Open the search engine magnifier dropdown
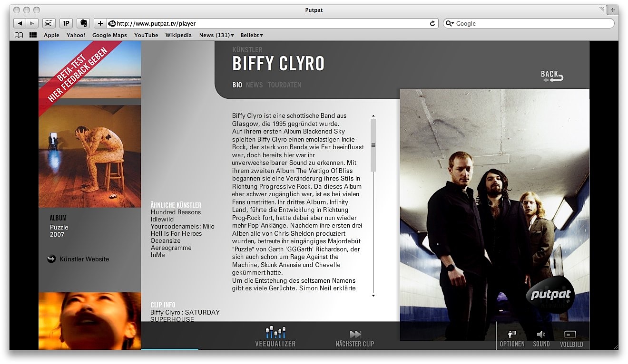Image resolution: width=628 pixels, height=364 pixels. click(450, 23)
